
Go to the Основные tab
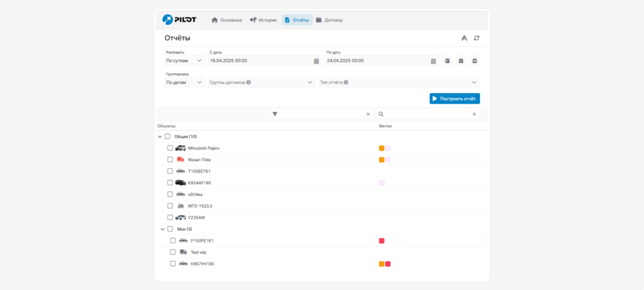226,20
